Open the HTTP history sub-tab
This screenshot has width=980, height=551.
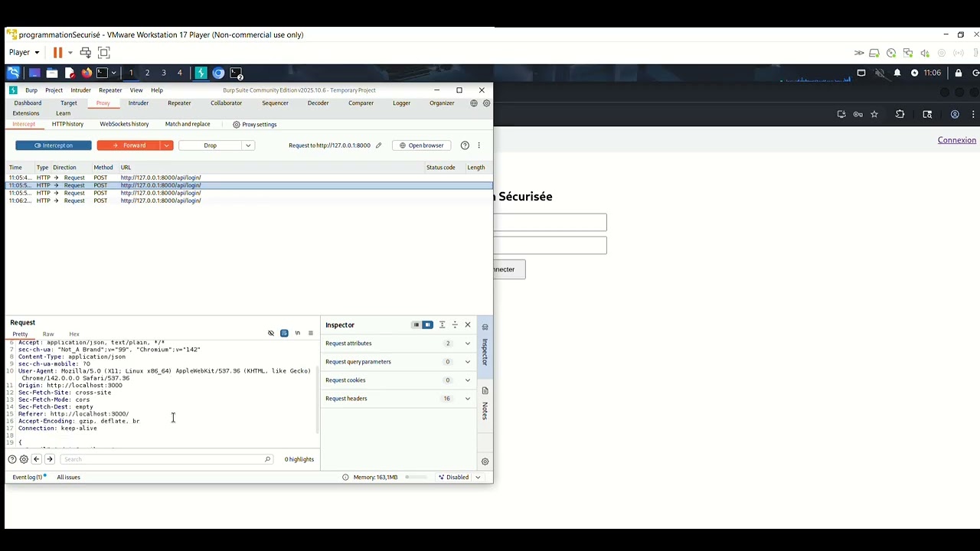click(67, 124)
